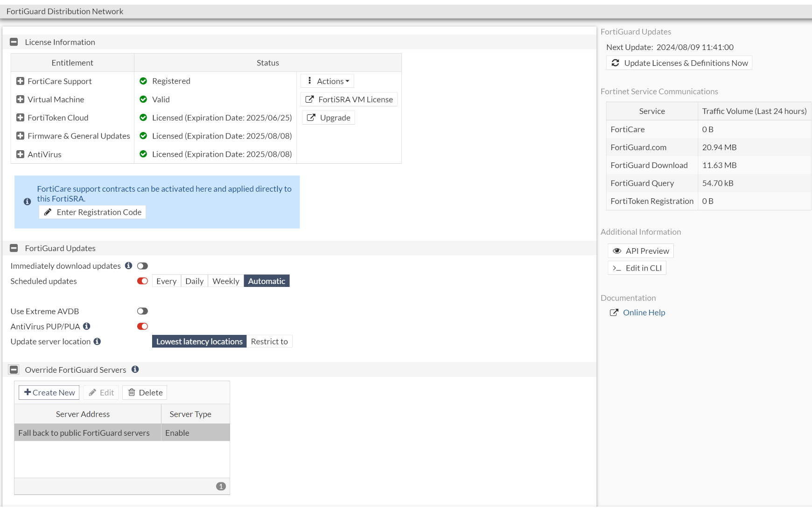Click the Override FortiGuard Servers info icon
Screen dimensions: 812x508
tap(135, 369)
